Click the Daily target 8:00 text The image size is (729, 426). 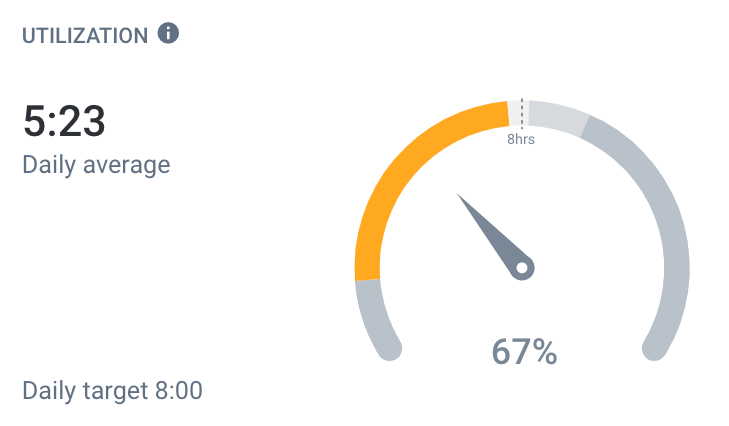(113, 391)
